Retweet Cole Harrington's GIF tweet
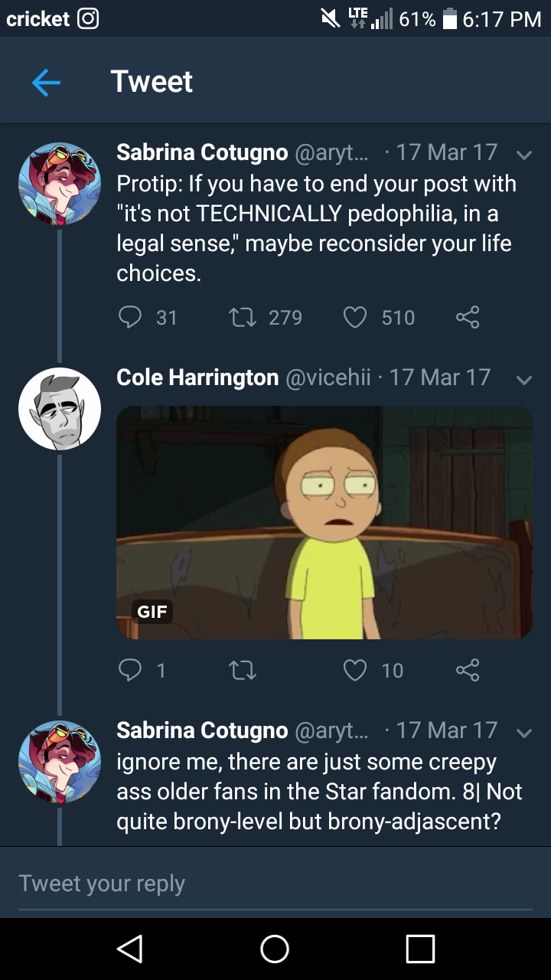Viewport: 551px width, 980px height. coord(242,670)
